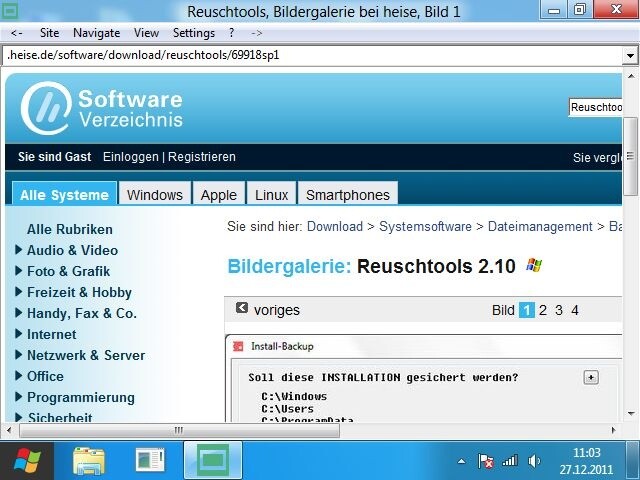This screenshot has height=480, width=640.
Task: Go to gallery image 4
Action: [x=575, y=310]
